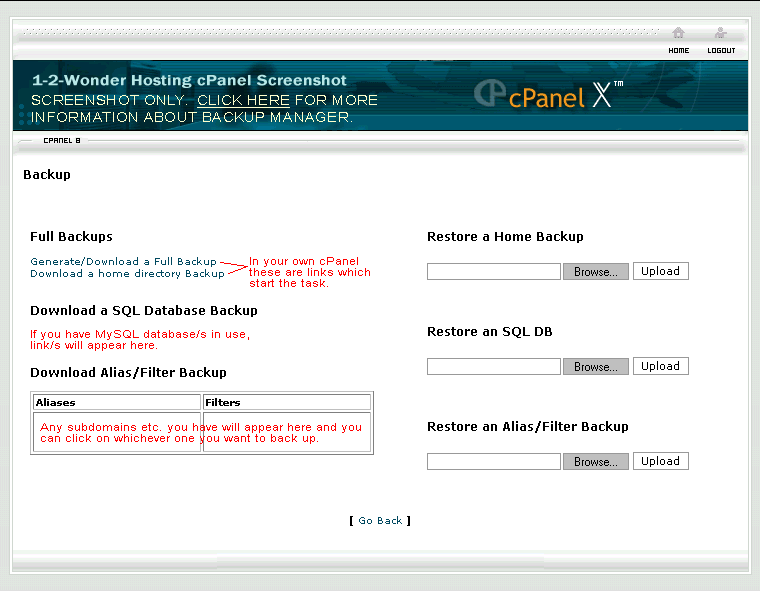Screen dimensions: 760x591
Task: Follow the CLICK HERE banner link
Action: 243,100
